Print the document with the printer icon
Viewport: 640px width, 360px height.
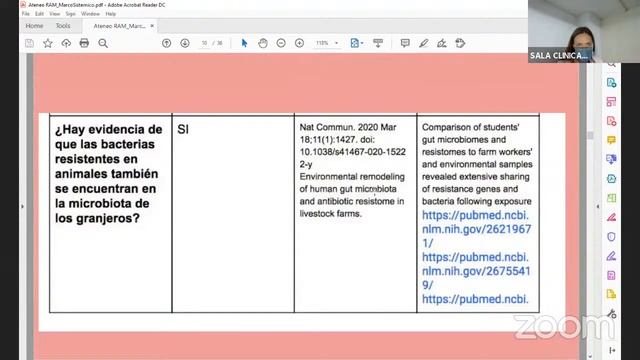84,43
